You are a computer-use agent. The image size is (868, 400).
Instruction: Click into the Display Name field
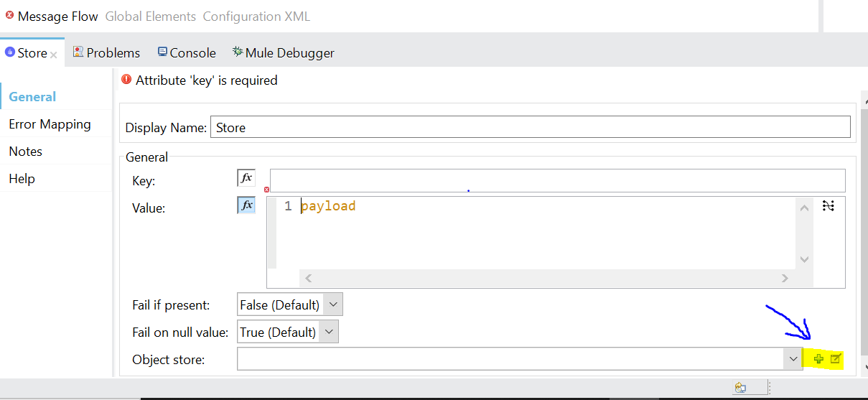(530, 127)
